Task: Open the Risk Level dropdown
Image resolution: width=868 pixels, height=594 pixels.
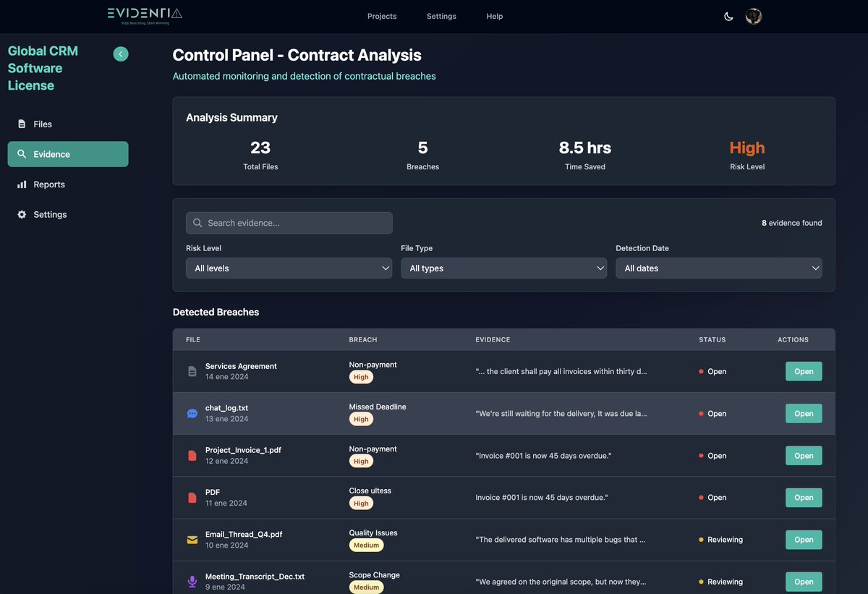Action: (x=289, y=268)
